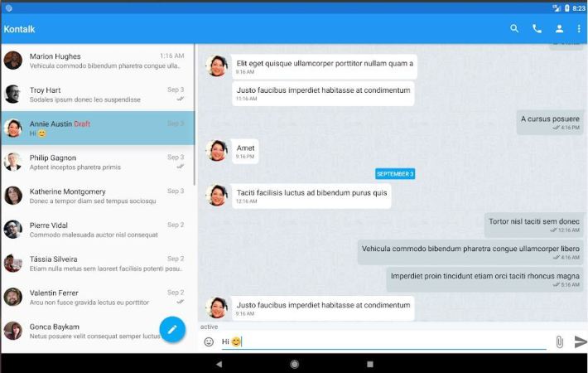Select message 'Taciti facilisis luctus ad bibendum'
Screen dimensions: 588x373
311,196
